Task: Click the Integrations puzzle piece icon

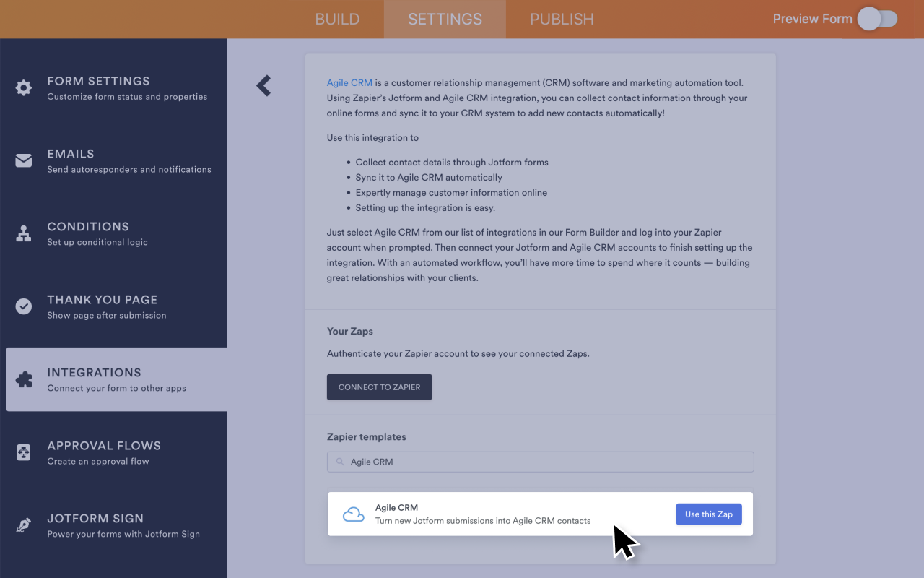Action: point(24,379)
